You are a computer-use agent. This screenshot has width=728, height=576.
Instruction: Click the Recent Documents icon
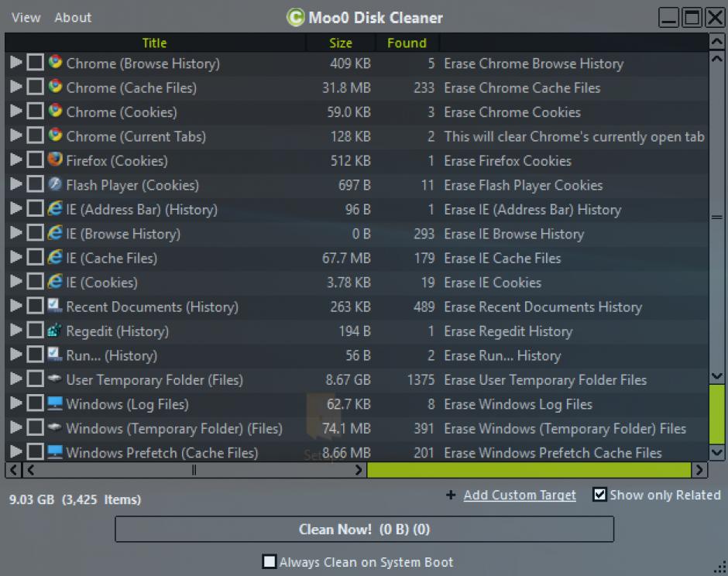(55, 305)
